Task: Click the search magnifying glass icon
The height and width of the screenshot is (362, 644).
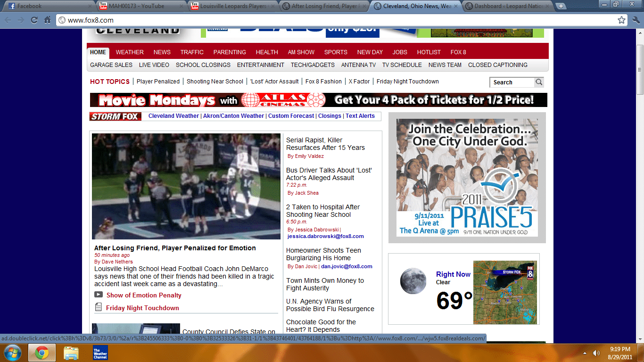Action: [538, 82]
